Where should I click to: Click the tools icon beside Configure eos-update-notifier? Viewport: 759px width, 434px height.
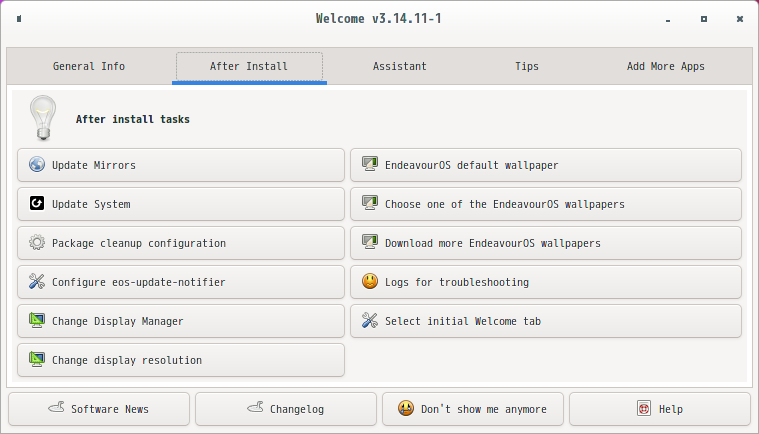click(37, 282)
